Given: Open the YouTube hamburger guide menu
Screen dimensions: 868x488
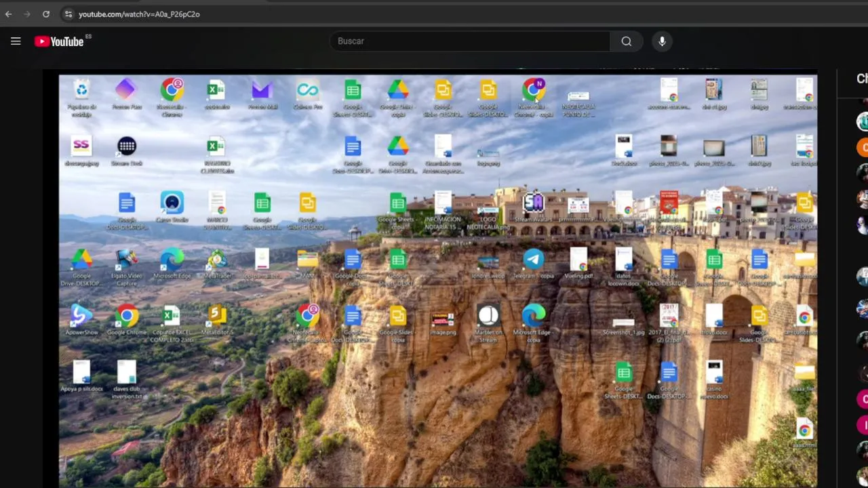Looking at the screenshot, I should 16,41.
